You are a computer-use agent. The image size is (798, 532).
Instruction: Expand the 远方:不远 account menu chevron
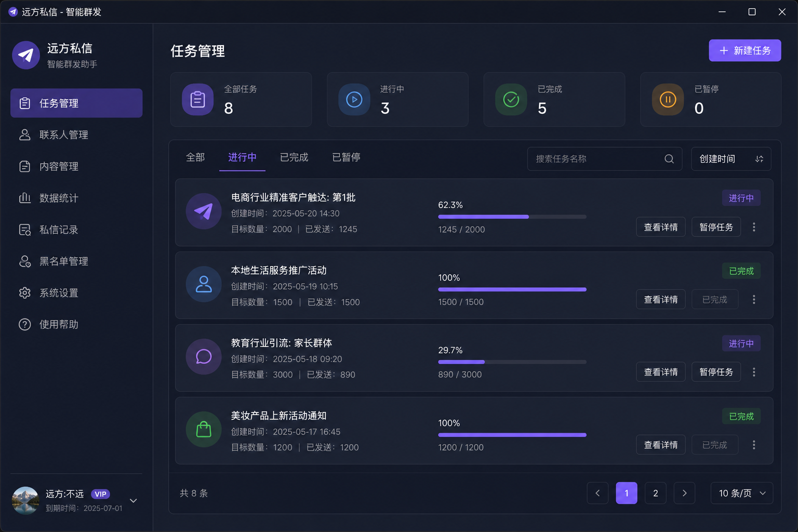click(134, 501)
